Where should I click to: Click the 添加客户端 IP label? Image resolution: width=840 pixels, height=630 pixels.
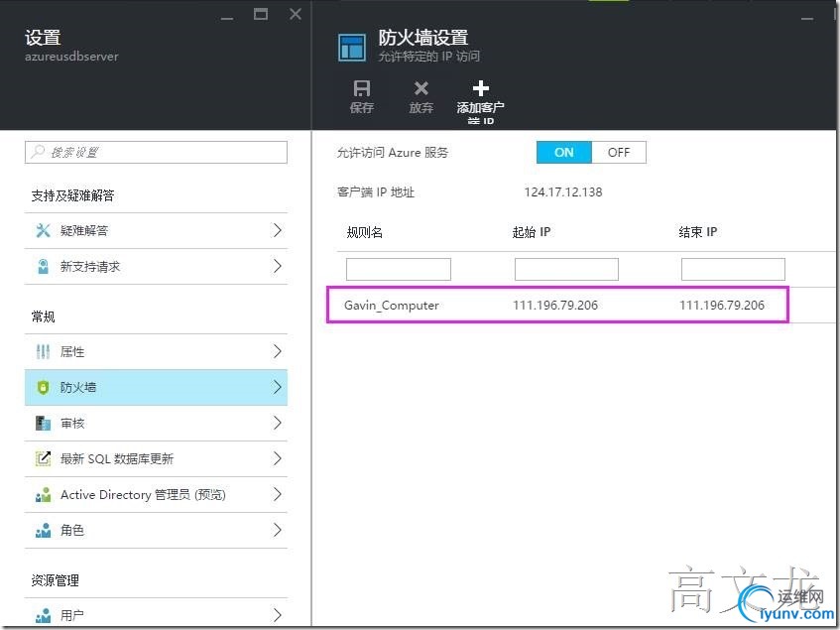(481, 112)
